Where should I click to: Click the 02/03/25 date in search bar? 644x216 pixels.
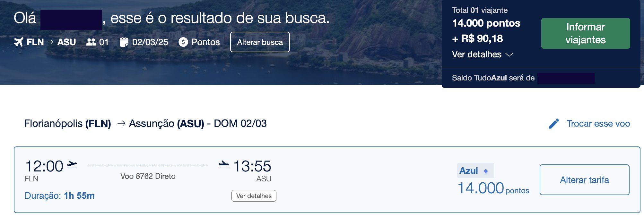pos(150,42)
